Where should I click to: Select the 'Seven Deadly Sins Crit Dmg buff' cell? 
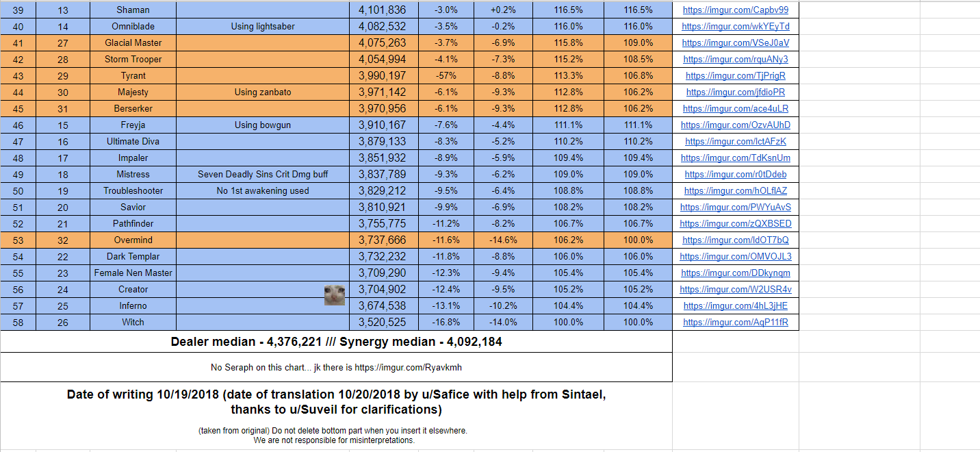263,175
